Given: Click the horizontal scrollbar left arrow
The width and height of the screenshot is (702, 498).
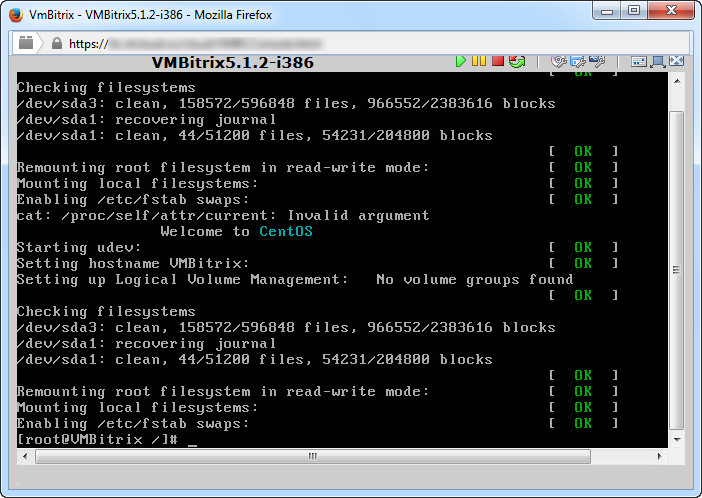Looking at the screenshot, I should [25, 456].
